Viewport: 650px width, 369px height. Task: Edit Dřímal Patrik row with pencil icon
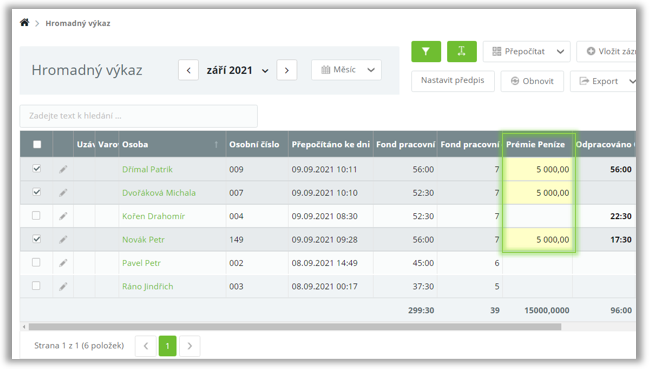(63, 169)
